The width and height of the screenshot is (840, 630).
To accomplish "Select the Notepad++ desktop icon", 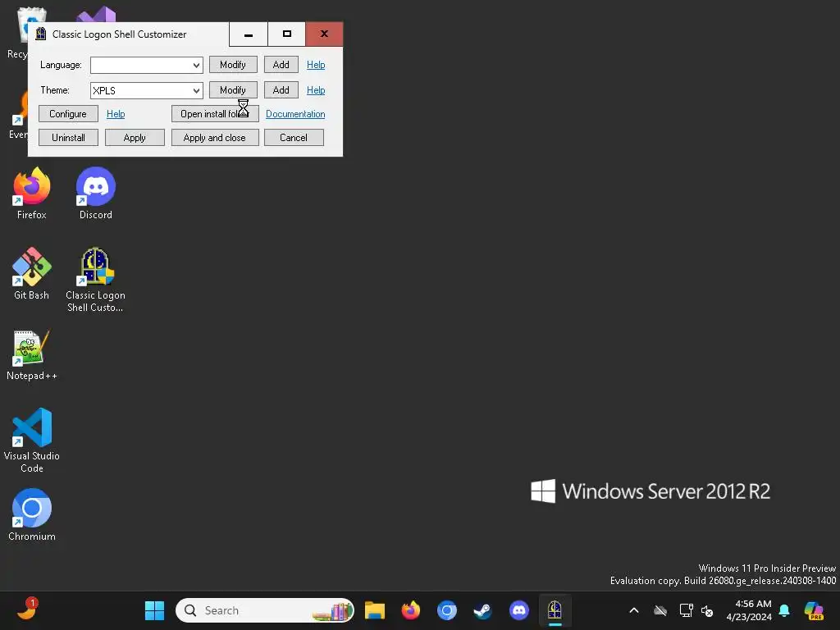I will (32, 354).
